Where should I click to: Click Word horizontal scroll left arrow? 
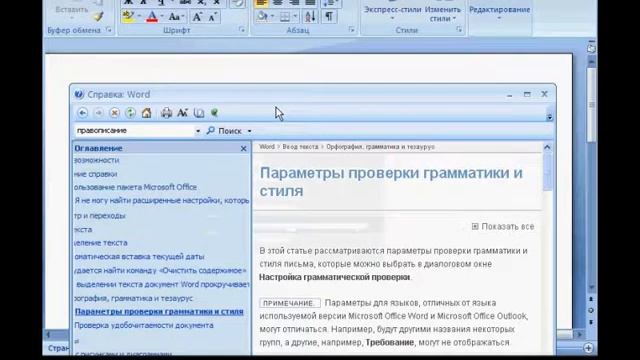(x=48, y=334)
